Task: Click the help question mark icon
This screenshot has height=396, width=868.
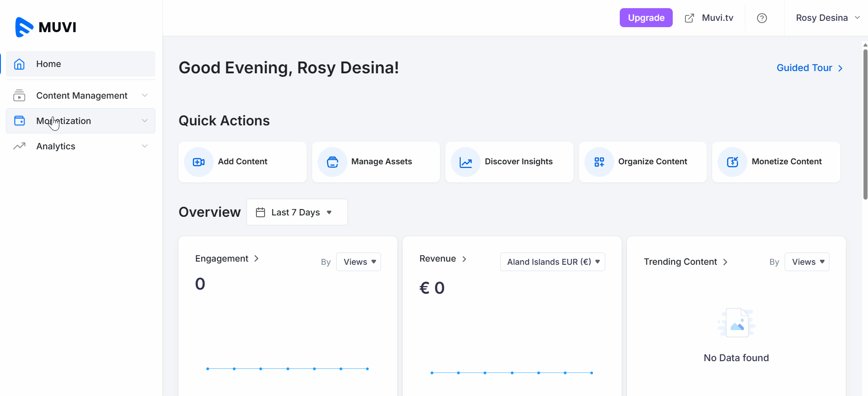Action: 762,18
